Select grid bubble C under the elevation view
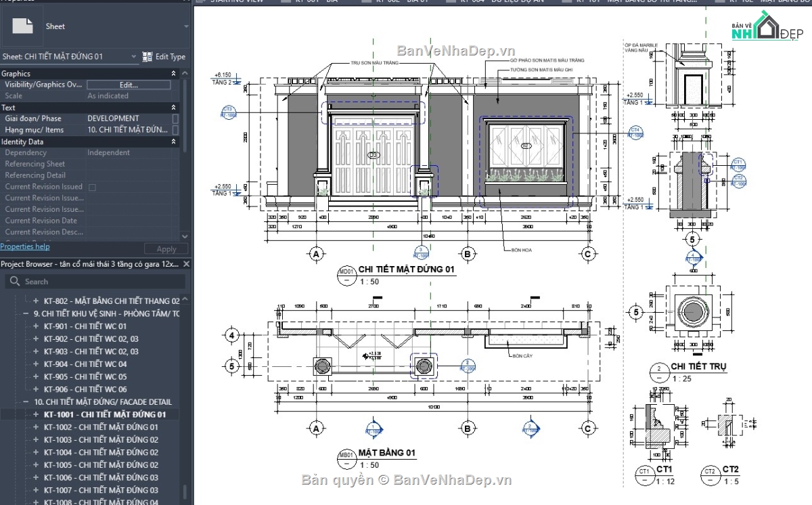 coord(588,255)
